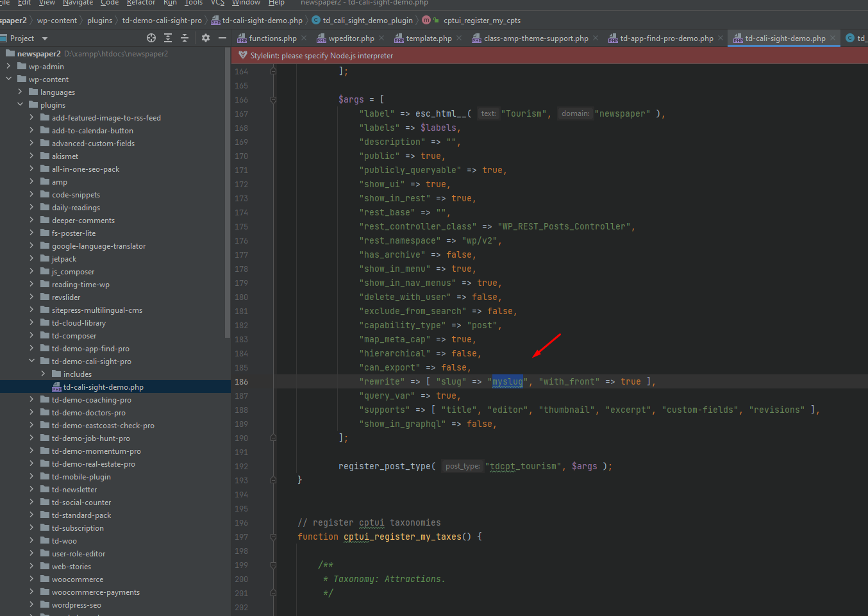Collapse the wp-content folder
The width and height of the screenshot is (868, 616).
click(x=8, y=79)
